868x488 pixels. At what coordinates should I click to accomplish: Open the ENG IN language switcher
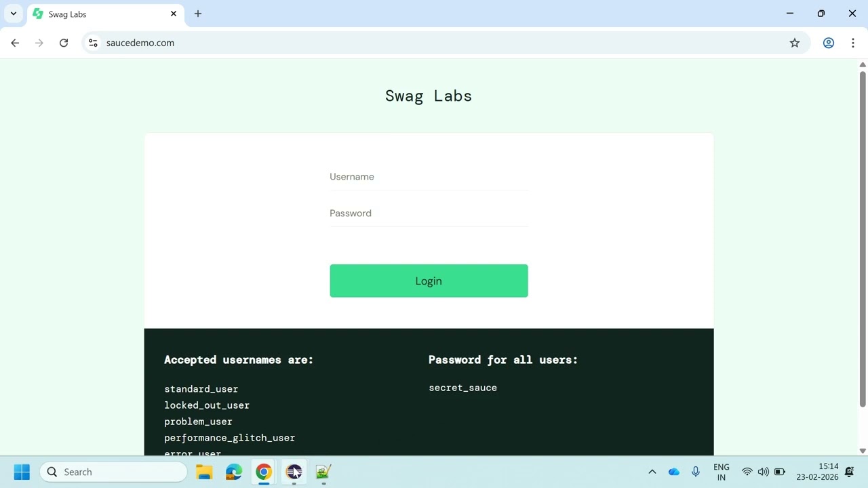point(722,472)
